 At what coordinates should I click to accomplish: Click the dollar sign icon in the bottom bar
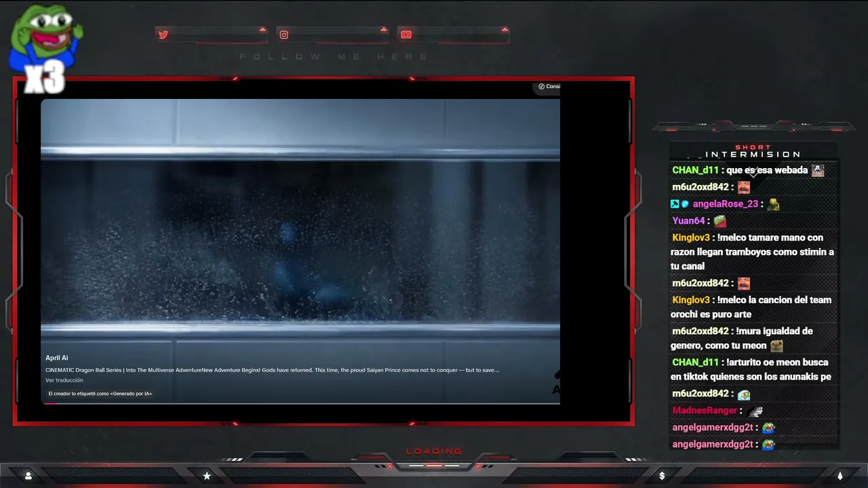point(662,476)
